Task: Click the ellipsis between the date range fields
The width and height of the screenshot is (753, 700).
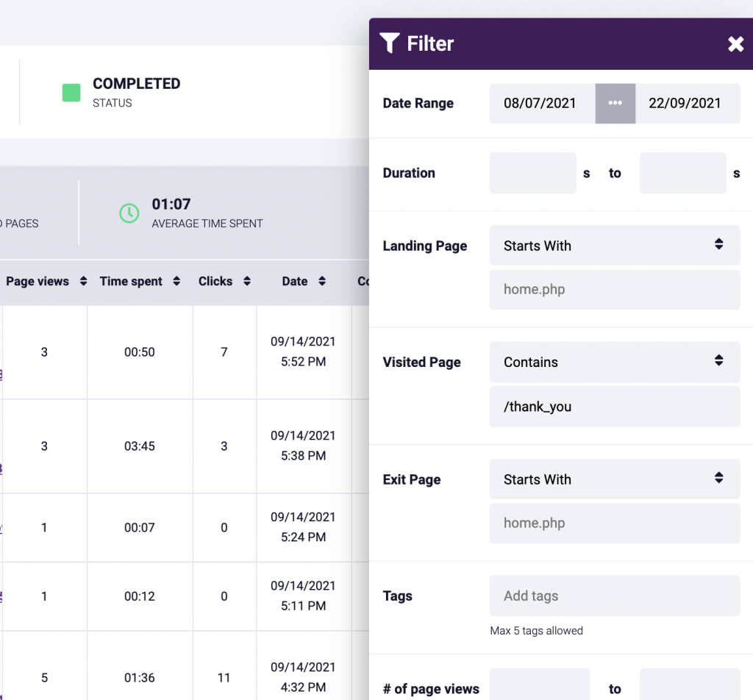Action: [x=615, y=104]
